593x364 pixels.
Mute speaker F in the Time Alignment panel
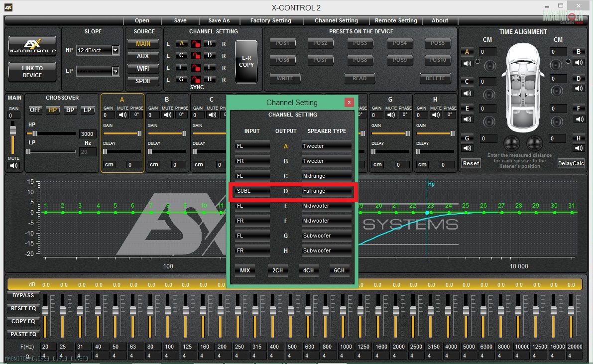click(579, 119)
